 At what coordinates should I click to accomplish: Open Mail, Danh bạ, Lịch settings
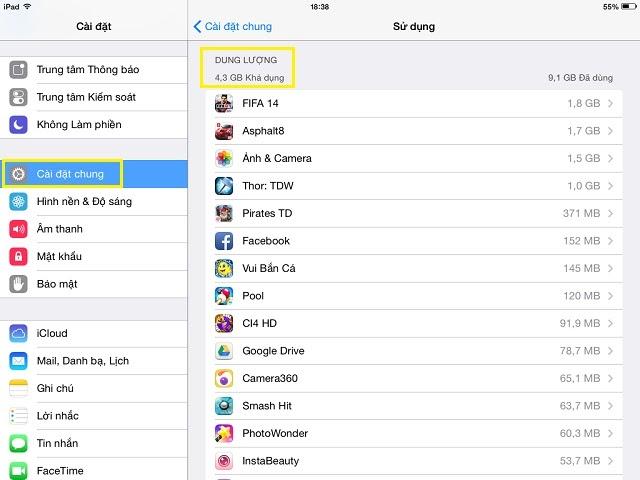[x=94, y=361]
